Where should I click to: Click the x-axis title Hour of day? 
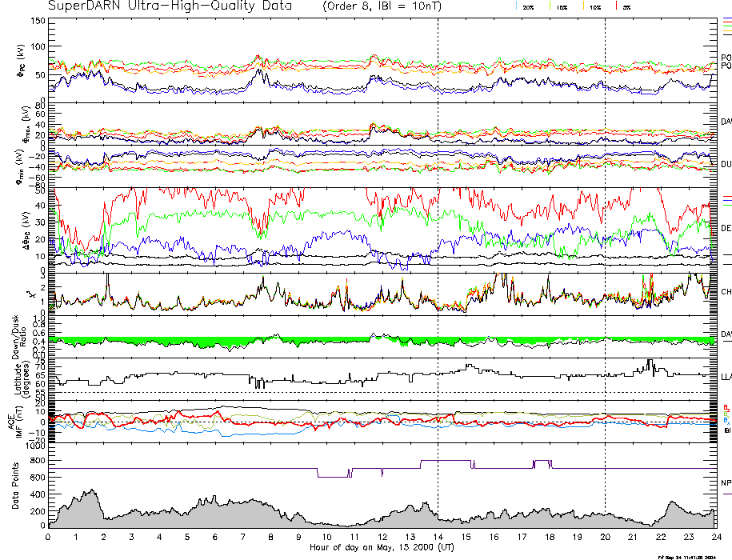pyautogui.click(x=381, y=546)
